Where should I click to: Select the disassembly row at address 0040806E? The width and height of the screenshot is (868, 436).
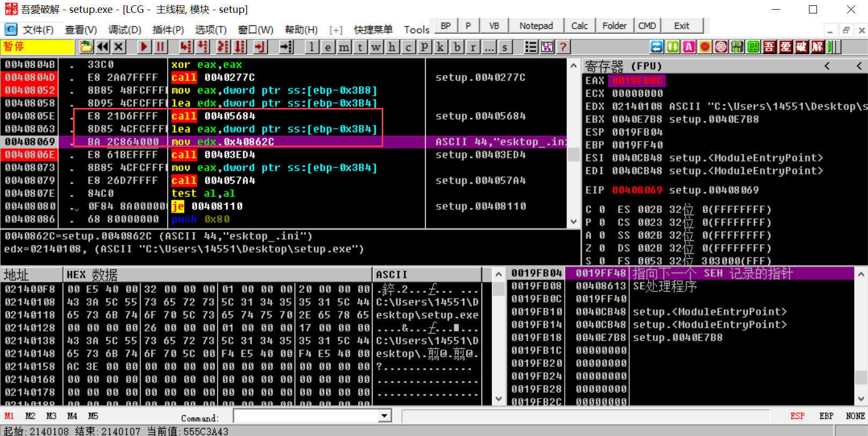pyautogui.click(x=285, y=155)
